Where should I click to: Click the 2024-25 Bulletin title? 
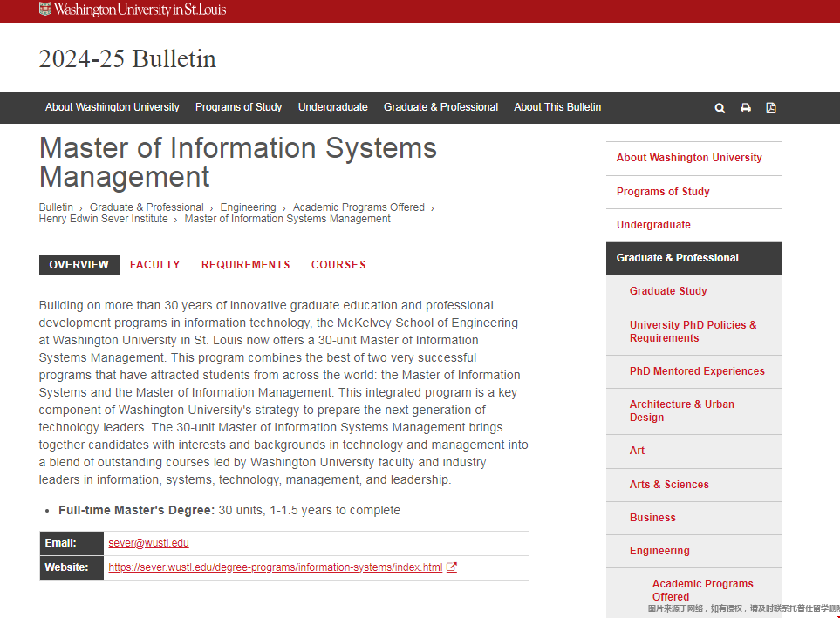click(x=127, y=59)
